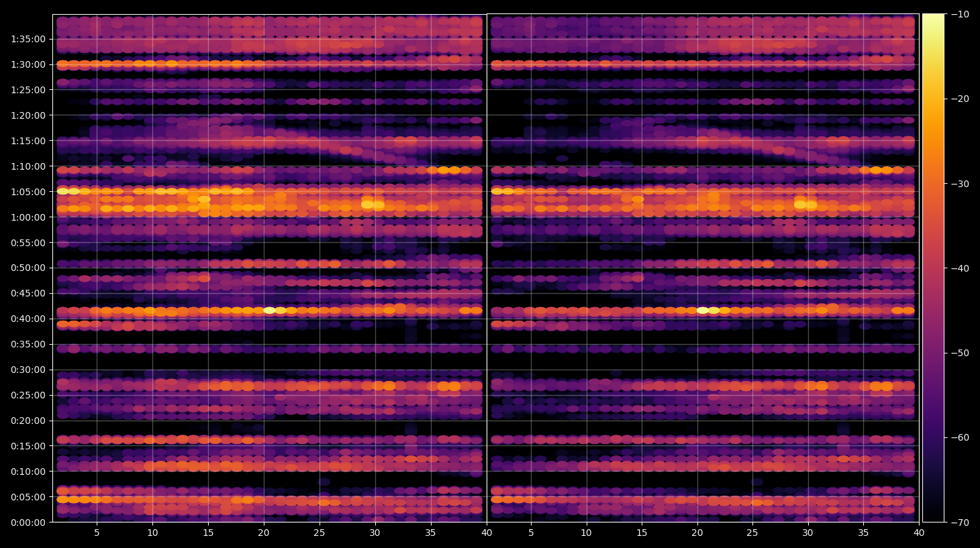Click the 0:30:00 time axis label
The image size is (980, 548).
click(28, 370)
